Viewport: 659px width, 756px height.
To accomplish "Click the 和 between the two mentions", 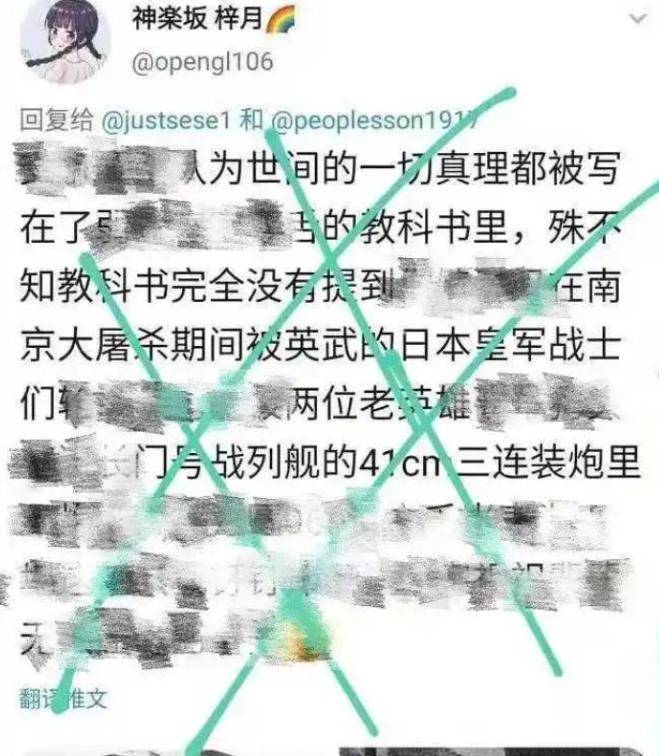I will (x=251, y=120).
